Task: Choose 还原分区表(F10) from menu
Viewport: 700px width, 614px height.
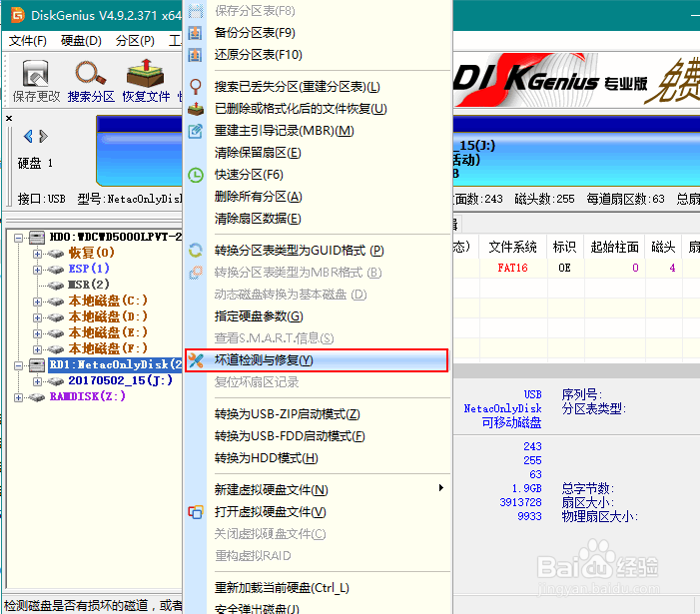Action: point(258,55)
